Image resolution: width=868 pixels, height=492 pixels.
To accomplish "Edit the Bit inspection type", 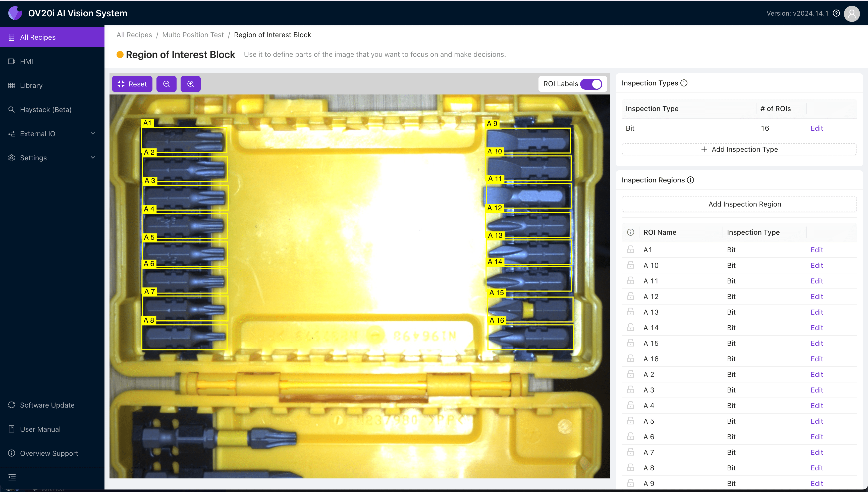I will pos(816,128).
